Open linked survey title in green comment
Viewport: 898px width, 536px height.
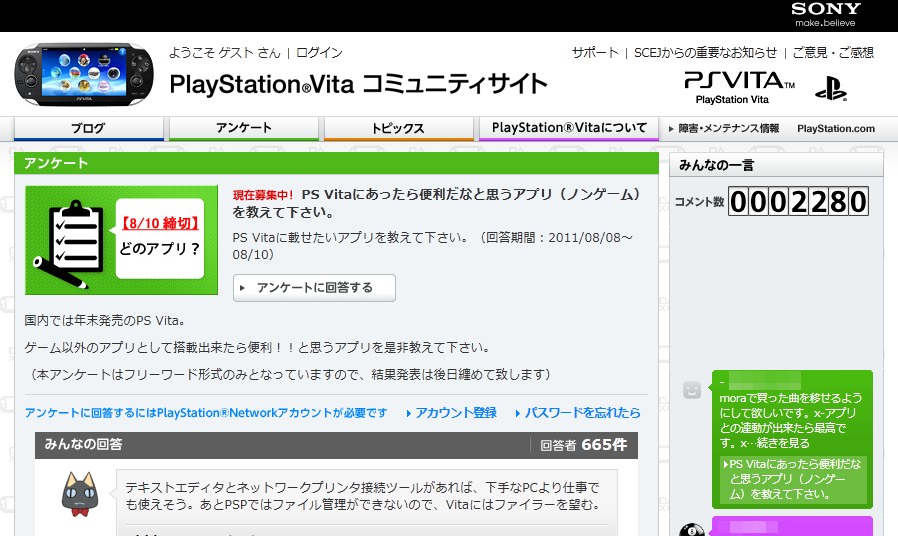793,479
